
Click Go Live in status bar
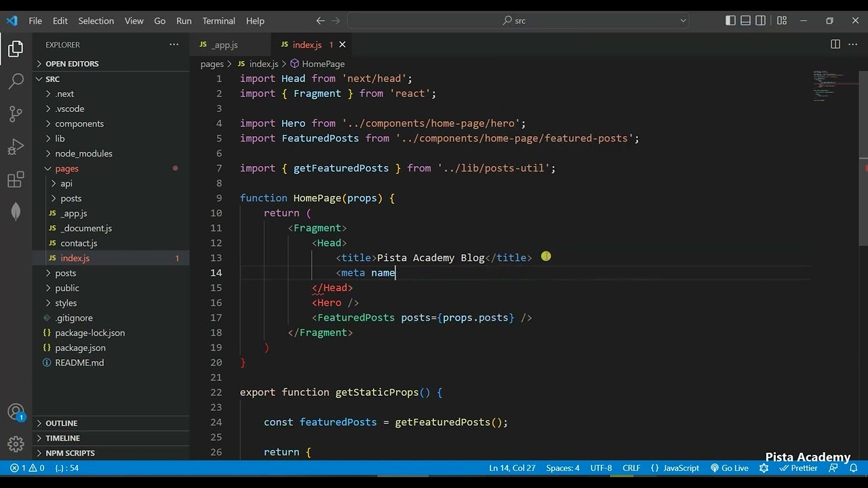click(729, 468)
